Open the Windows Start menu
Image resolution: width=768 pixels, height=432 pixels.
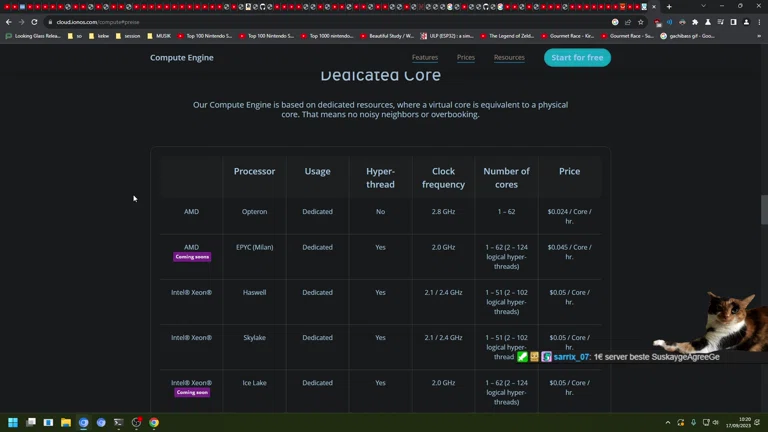coord(13,423)
